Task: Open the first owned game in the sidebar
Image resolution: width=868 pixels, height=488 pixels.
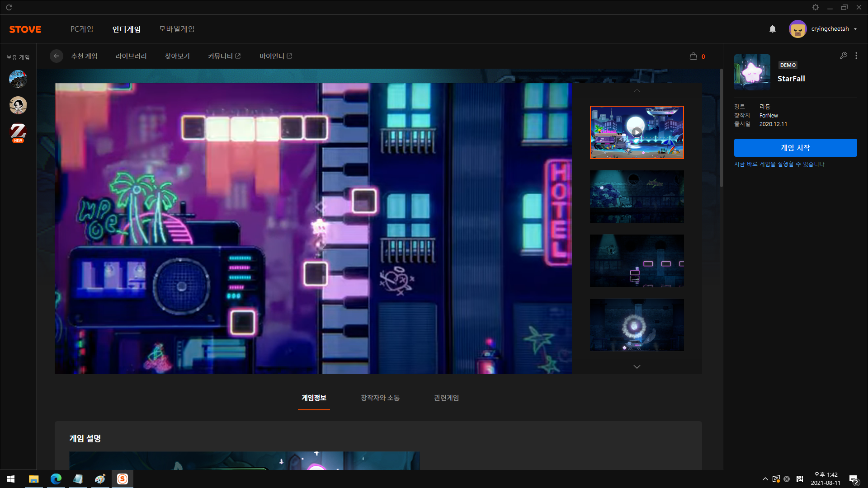Action: pyautogui.click(x=18, y=79)
